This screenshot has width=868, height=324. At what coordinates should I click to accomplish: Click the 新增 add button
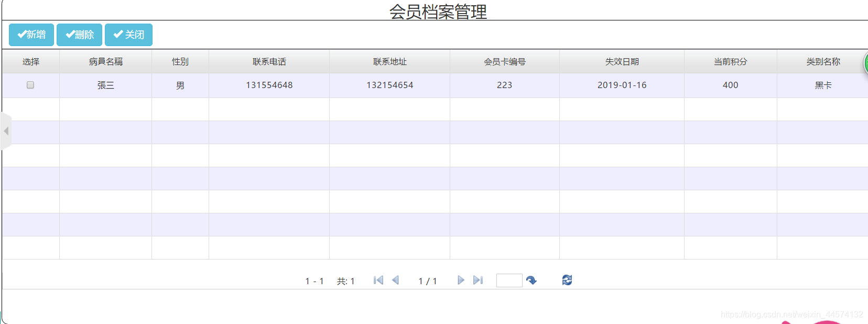[31, 35]
